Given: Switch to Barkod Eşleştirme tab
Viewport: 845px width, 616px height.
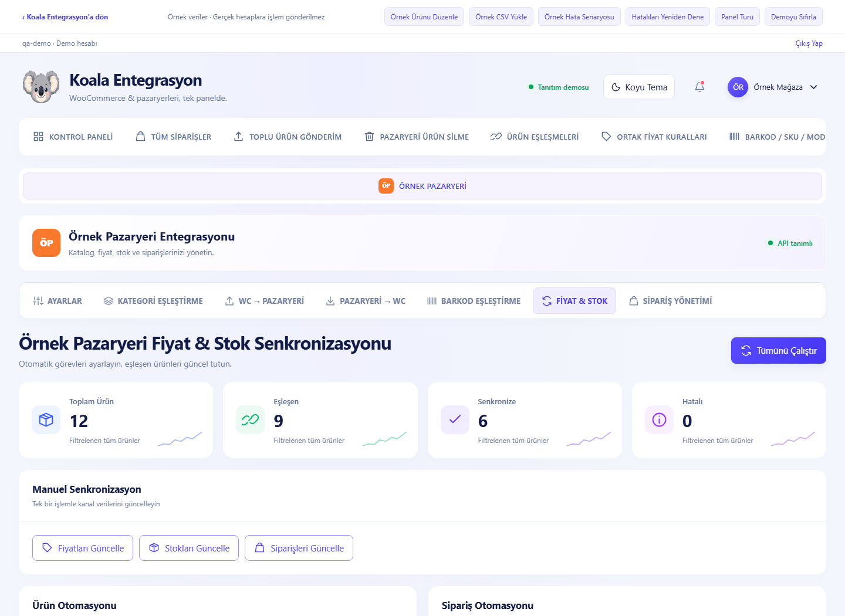Looking at the screenshot, I should [474, 301].
